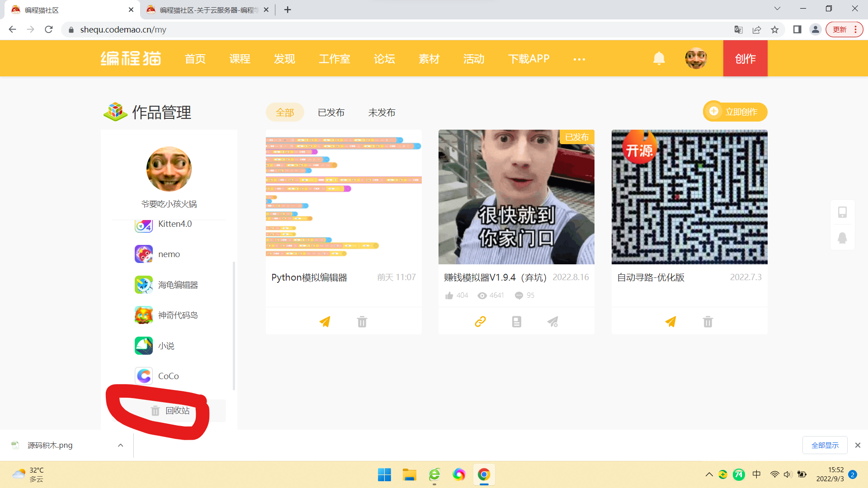Select CoCo in sidebar
868x488 pixels.
157,376
